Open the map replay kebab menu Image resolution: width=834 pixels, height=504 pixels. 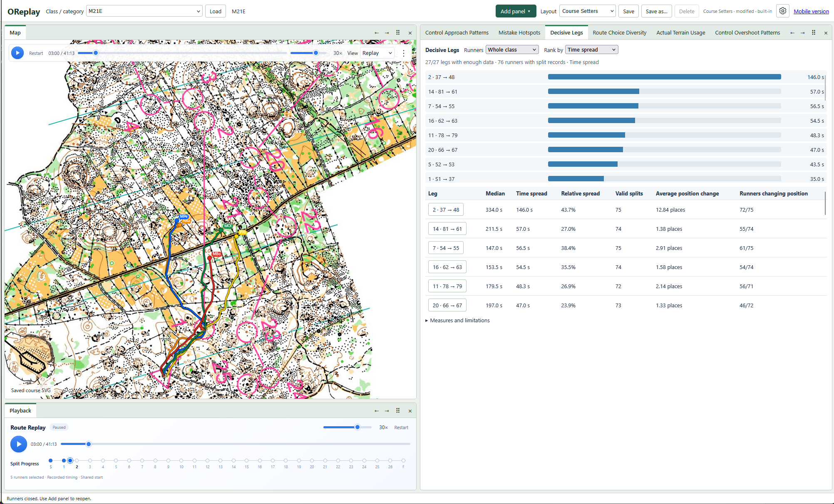[403, 53]
